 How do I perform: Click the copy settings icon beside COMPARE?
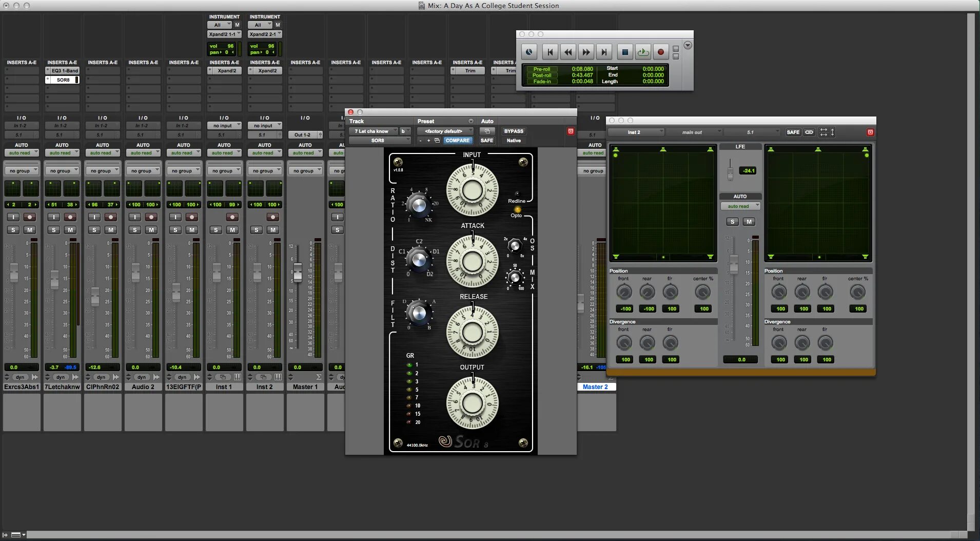click(x=437, y=141)
